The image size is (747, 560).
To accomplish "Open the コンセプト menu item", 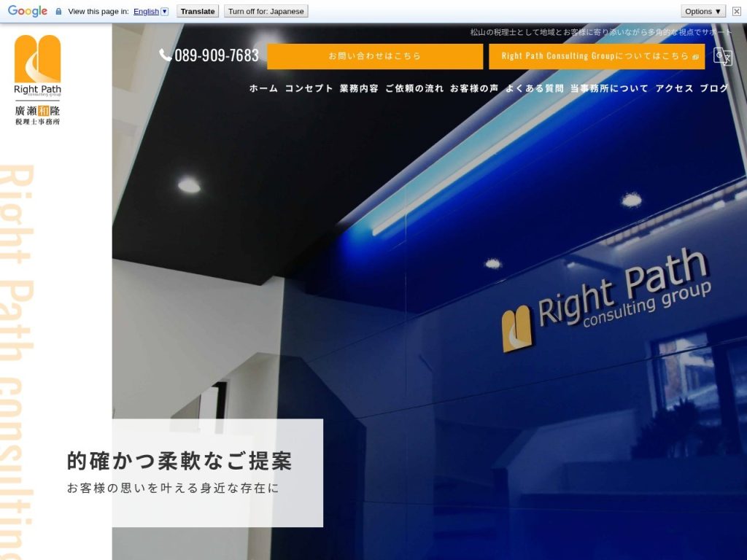I will (309, 88).
